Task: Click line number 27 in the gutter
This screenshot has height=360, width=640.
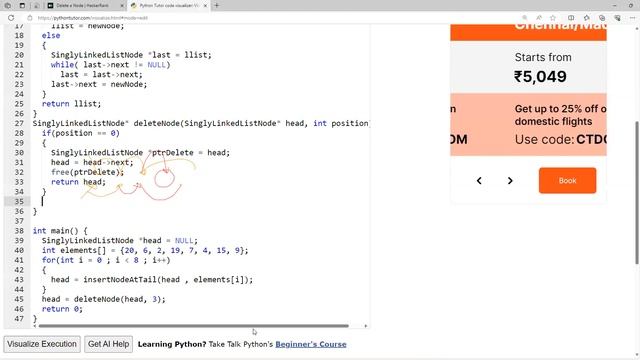Action: pyautogui.click(x=19, y=123)
